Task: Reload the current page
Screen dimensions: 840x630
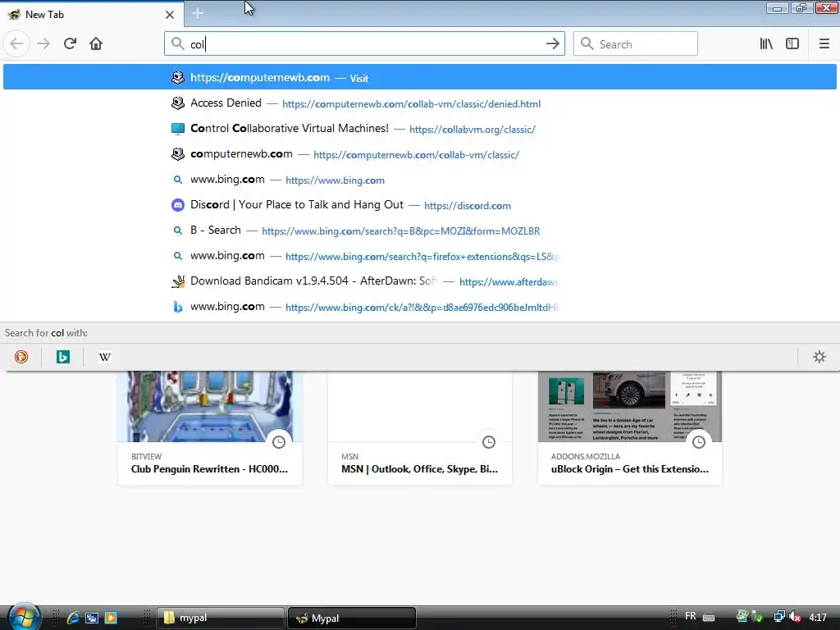Action: [x=70, y=43]
